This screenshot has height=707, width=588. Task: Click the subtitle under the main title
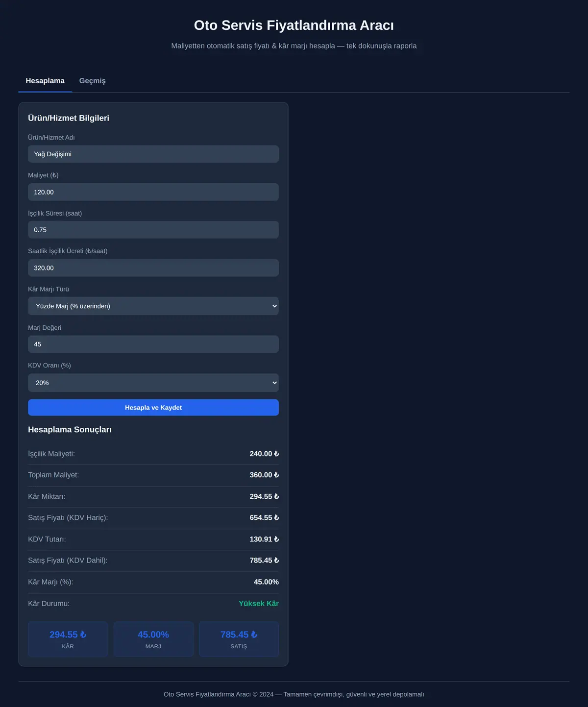pyautogui.click(x=294, y=46)
